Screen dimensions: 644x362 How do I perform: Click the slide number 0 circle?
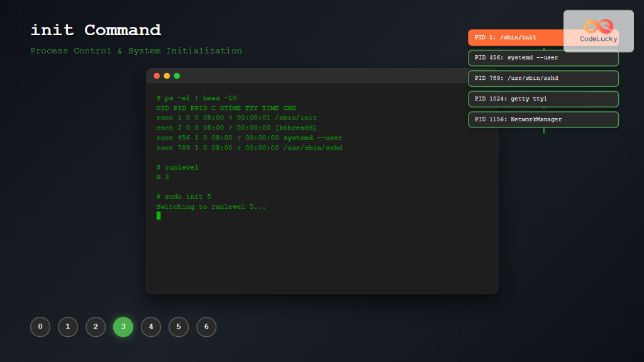coord(40,327)
